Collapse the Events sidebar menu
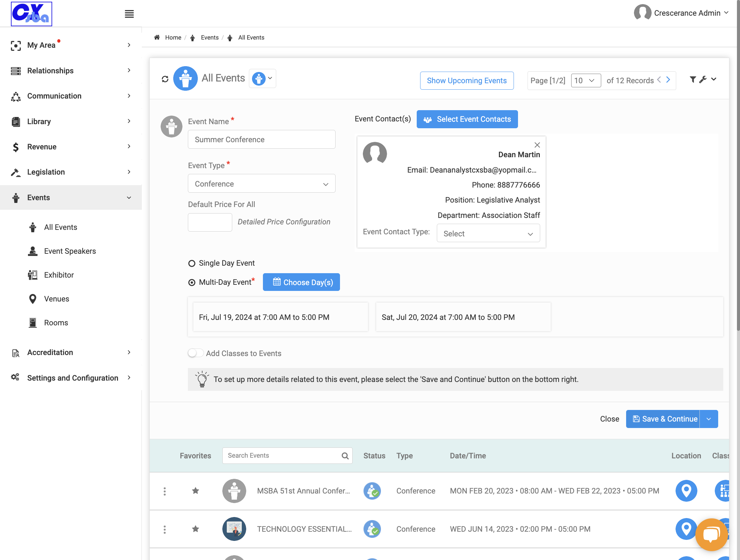The height and width of the screenshot is (560, 740). [x=71, y=197]
